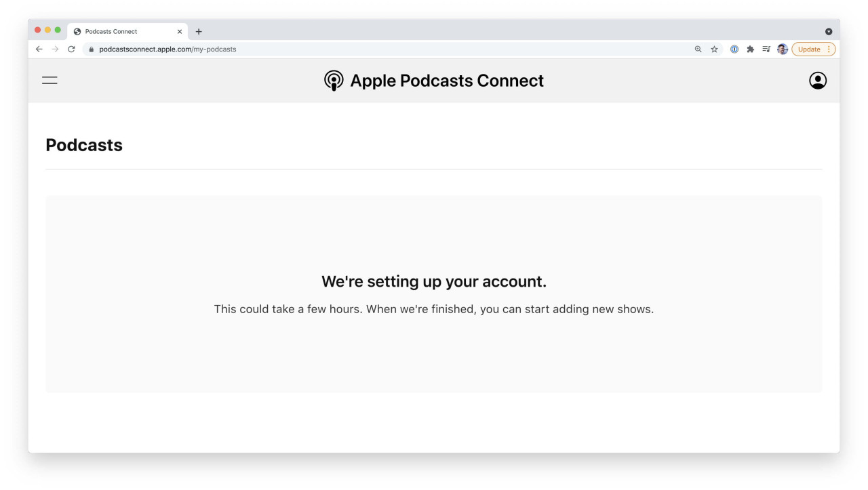Open Chrome's three-dot menu

[x=829, y=49]
